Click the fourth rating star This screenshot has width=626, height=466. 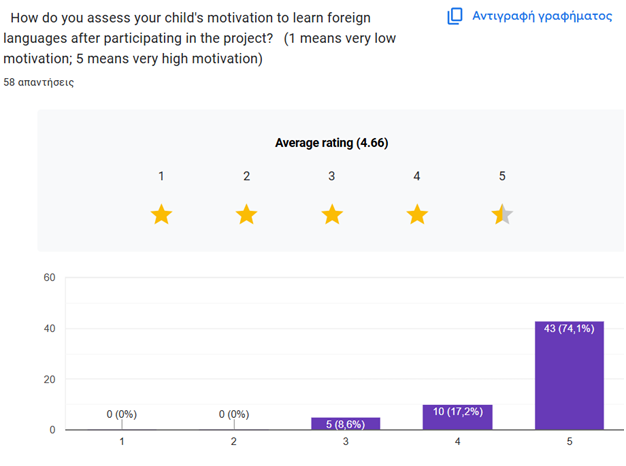[417, 214]
